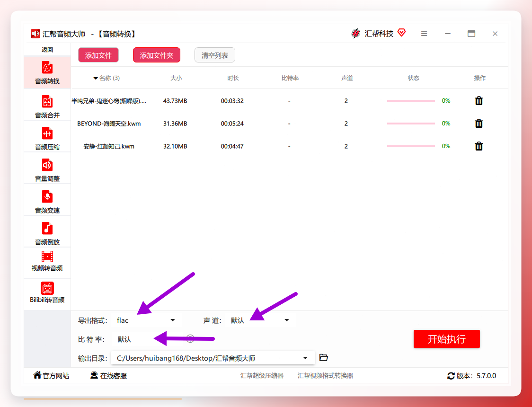Viewport: 532px width, 407px height.
Task: Click the 添加文件 button
Action: (x=98, y=55)
